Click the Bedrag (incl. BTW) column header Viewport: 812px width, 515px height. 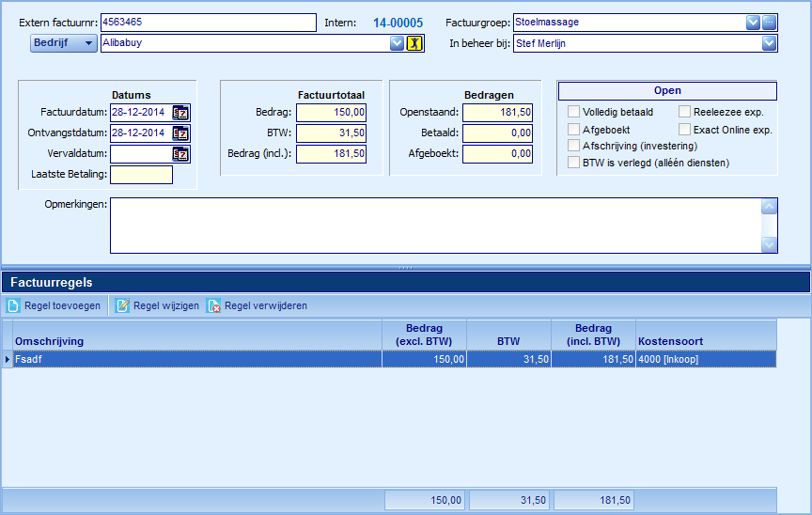click(x=593, y=335)
